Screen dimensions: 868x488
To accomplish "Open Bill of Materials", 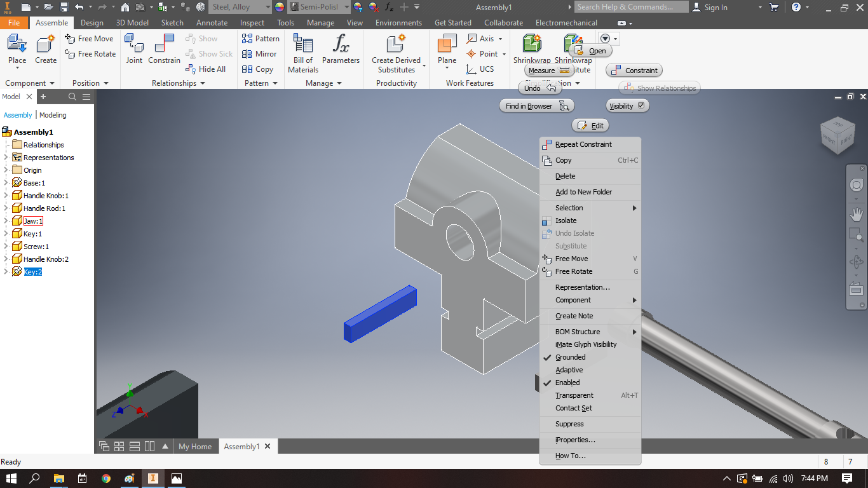I will tap(302, 51).
